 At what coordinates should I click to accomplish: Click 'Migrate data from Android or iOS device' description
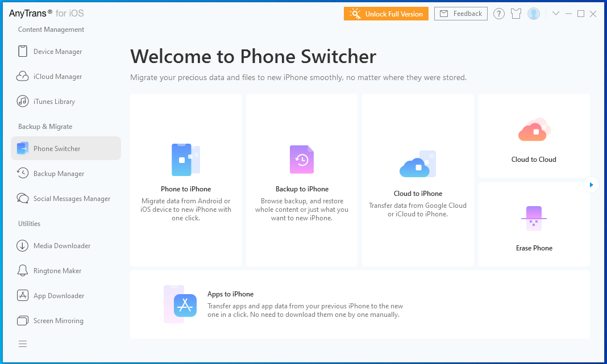pyautogui.click(x=186, y=210)
